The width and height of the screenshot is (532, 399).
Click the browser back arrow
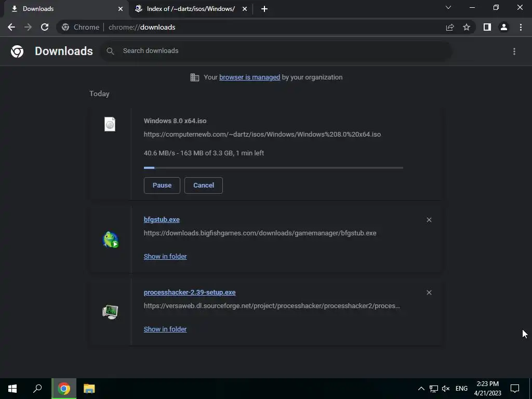[11, 27]
